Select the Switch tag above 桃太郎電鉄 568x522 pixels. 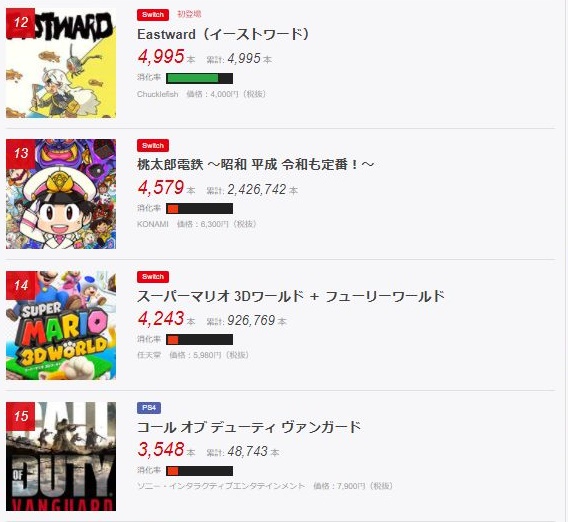coord(153,146)
